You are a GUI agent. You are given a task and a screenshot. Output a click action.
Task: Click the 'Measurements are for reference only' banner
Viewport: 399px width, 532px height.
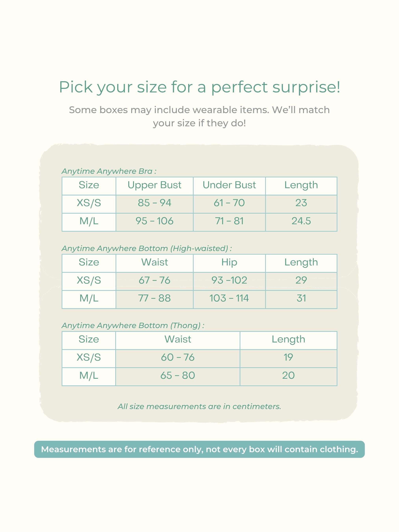(x=199, y=449)
